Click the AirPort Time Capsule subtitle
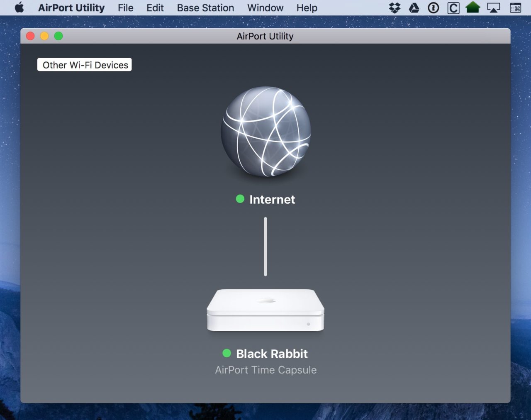531x420 pixels. point(266,370)
